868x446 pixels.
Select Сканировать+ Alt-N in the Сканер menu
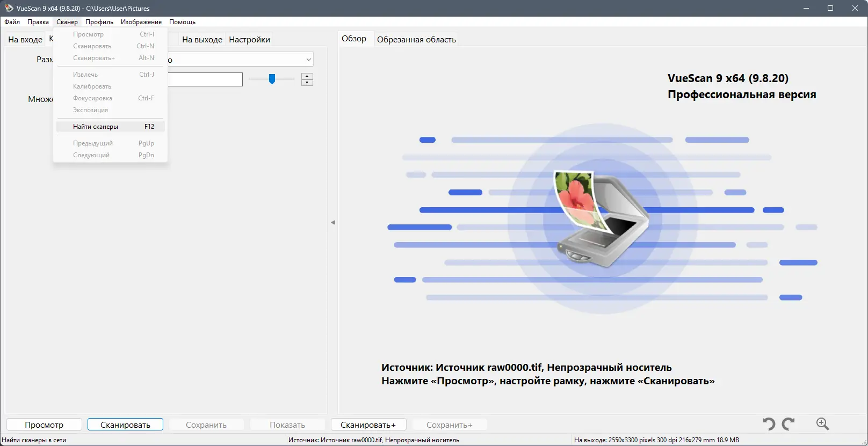pos(110,58)
